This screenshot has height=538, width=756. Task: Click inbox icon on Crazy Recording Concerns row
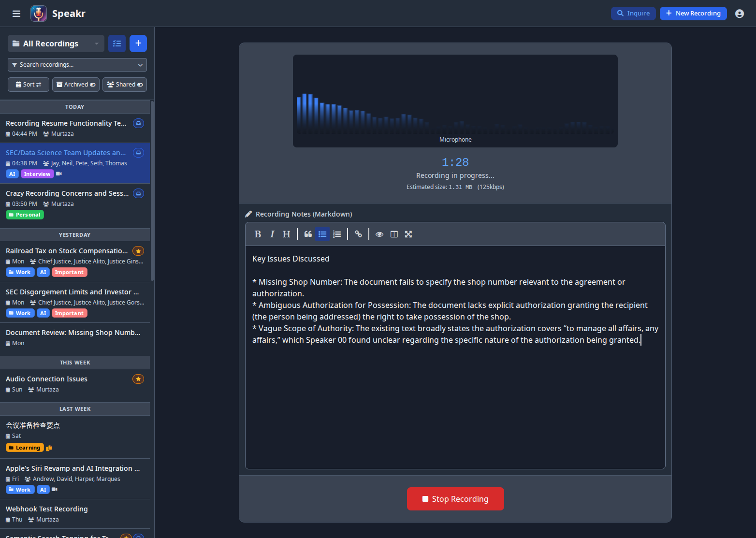138,193
